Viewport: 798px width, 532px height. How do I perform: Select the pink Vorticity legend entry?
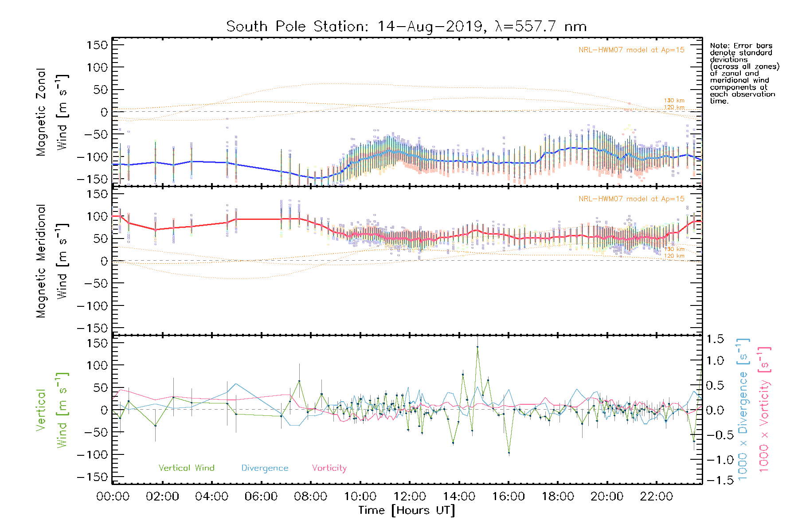click(329, 468)
